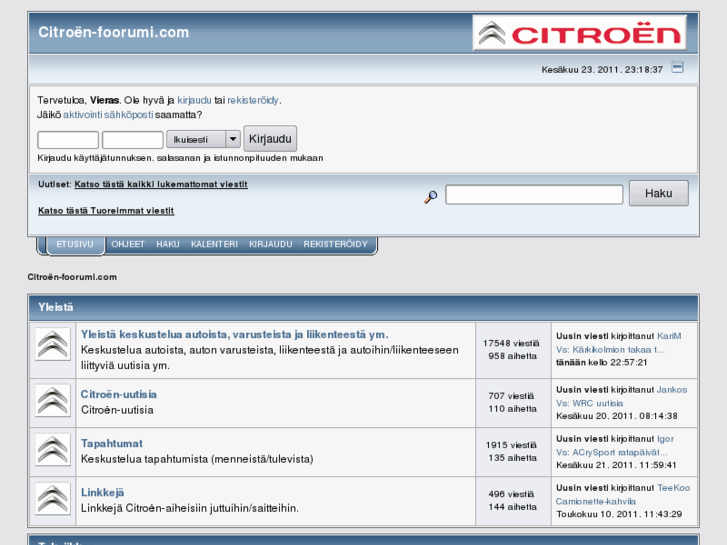727x545 pixels.
Task: Click the Citroën-foorumi.com breadcrumb
Action: tap(72, 277)
